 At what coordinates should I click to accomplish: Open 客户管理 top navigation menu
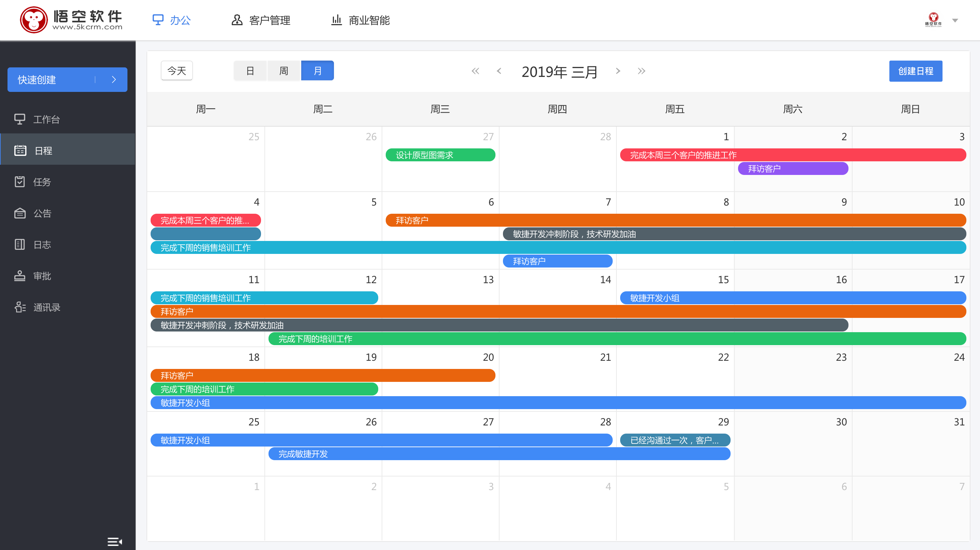pyautogui.click(x=262, y=20)
